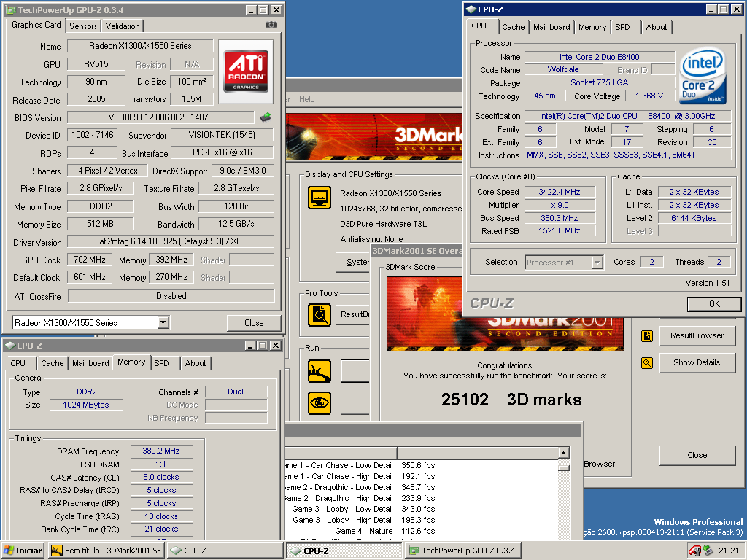Viewport: 747px width, 560px height.
Task: Click the DRAM Frequency value 380.2 MHz
Action: coord(161,451)
